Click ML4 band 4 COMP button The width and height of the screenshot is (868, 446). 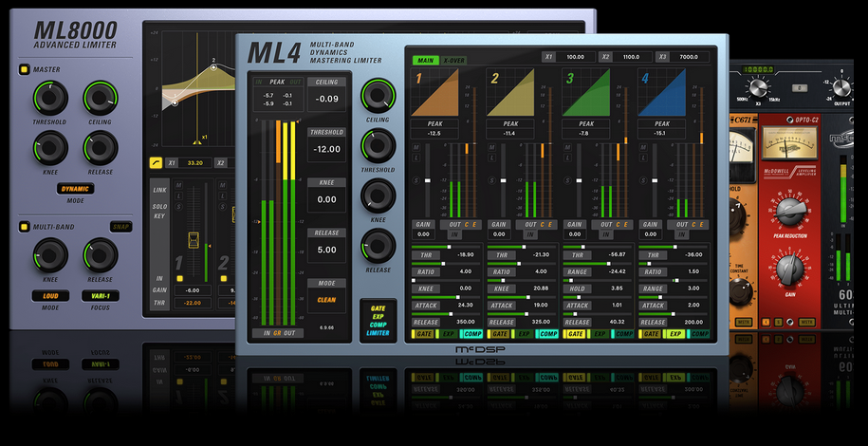tap(699, 334)
